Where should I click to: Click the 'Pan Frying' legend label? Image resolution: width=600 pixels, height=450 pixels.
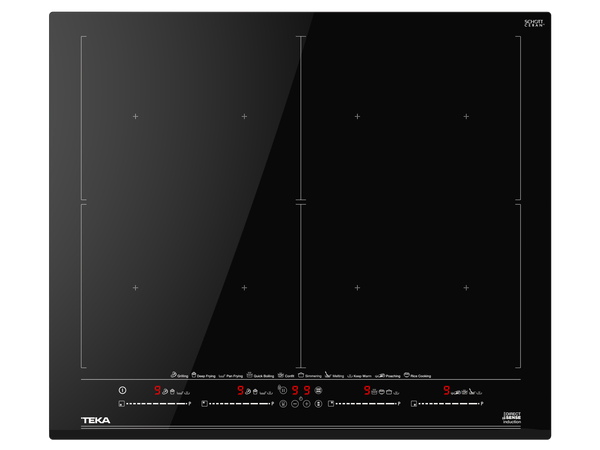click(x=235, y=376)
